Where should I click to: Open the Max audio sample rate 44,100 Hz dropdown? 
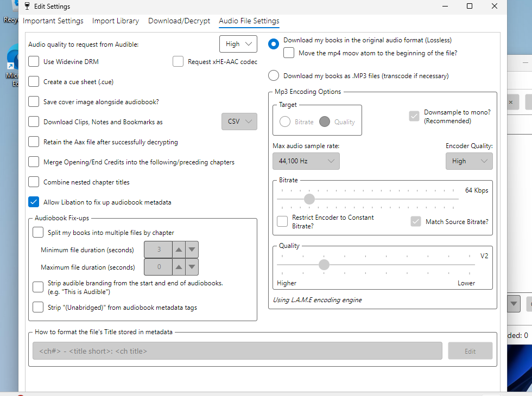pos(306,161)
